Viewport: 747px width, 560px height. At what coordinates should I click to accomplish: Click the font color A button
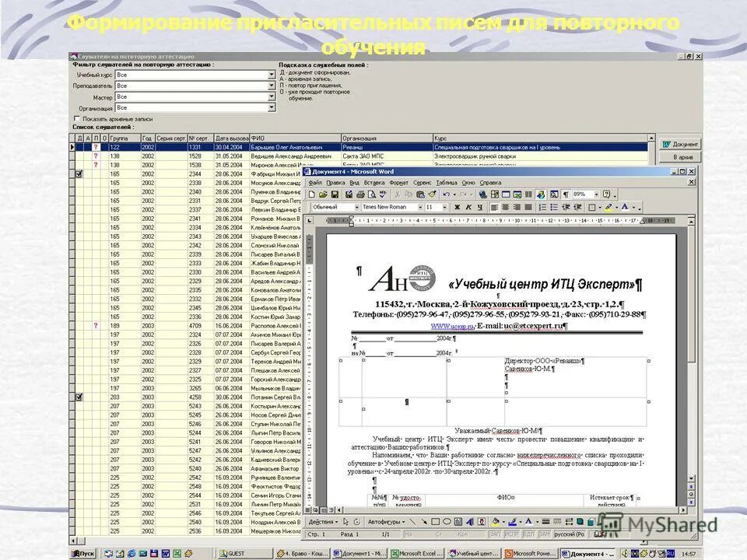click(624, 207)
